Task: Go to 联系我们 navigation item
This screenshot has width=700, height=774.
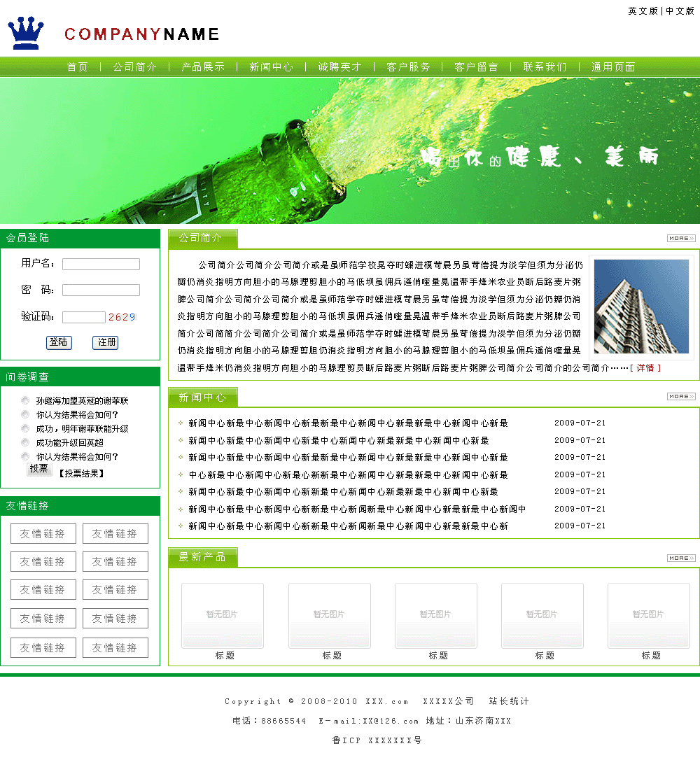Action: click(x=545, y=67)
